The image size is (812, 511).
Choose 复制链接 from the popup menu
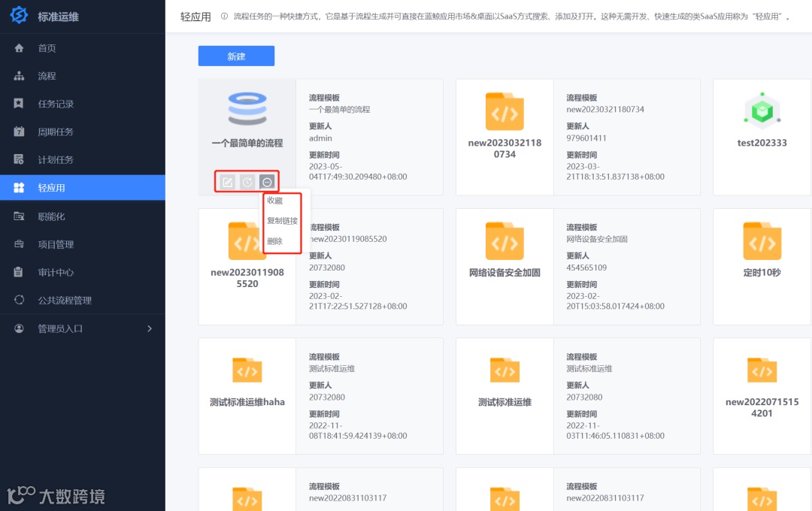(282, 220)
